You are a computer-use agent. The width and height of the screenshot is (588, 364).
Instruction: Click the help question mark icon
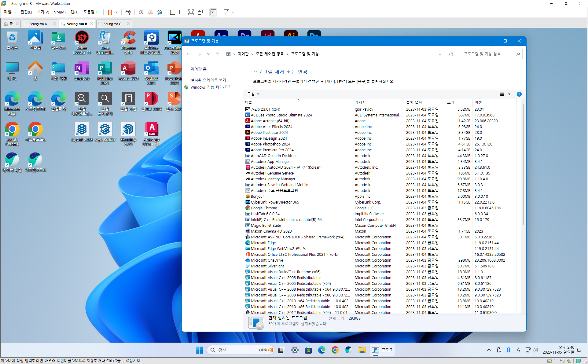click(519, 94)
